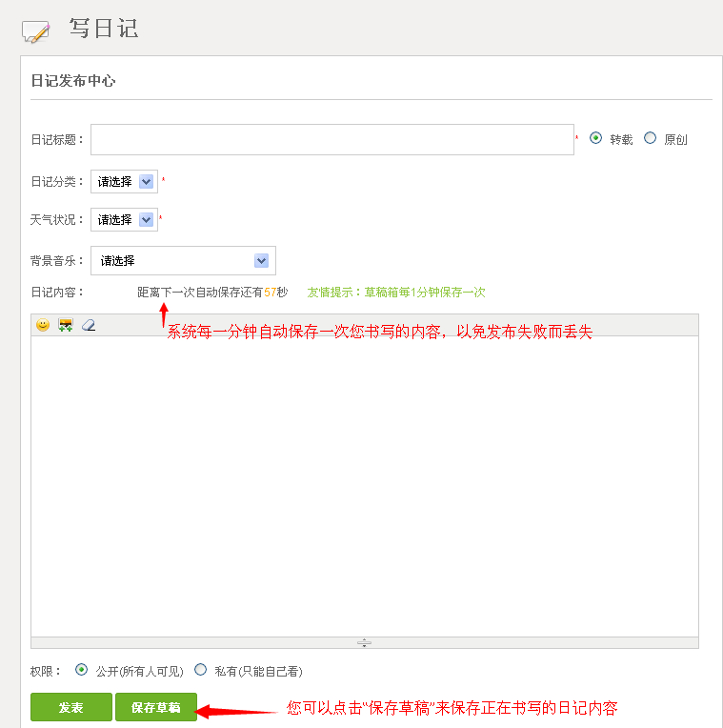
Task: Click the green 友情提示 draft tip text
Action: [x=396, y=293]
